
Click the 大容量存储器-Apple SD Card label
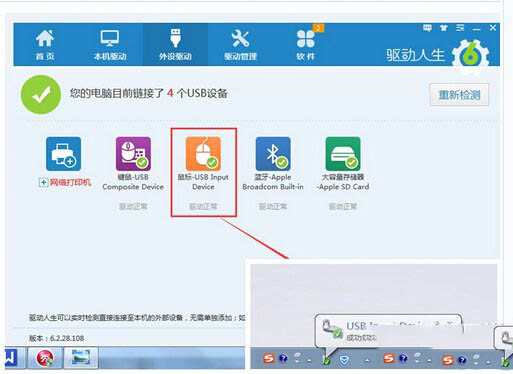[x=343, y=182]
